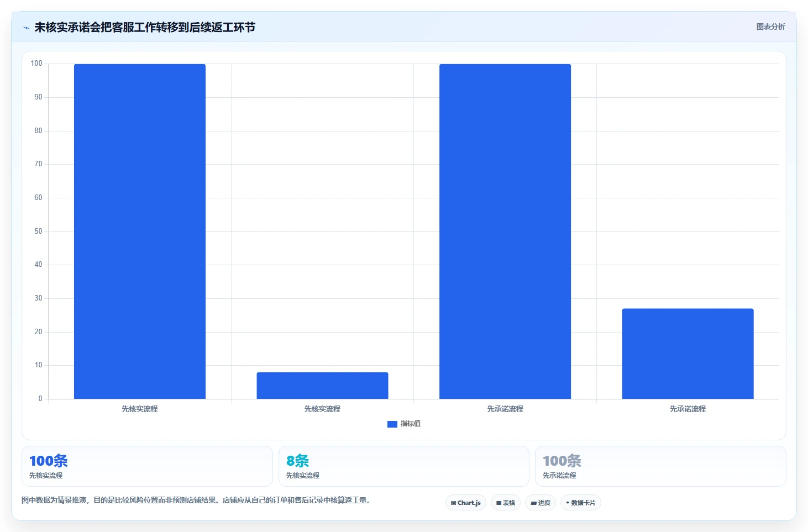This screenshot has width=808, height=532.
Task: Click the title 未核实承诺会把客服工作转移到后续返工环节
Action: tap(145, 27)
